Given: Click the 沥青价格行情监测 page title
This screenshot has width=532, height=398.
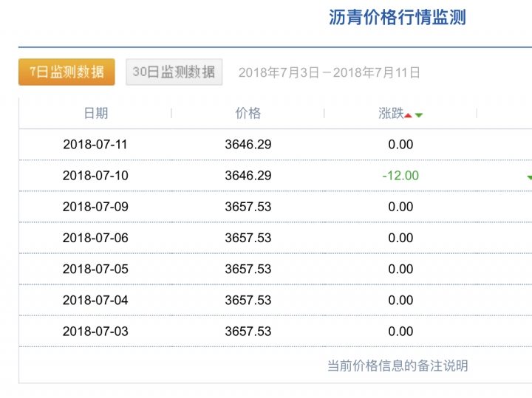Looking at the screenshot, I should pyautogui.click(x=398, y=17).
